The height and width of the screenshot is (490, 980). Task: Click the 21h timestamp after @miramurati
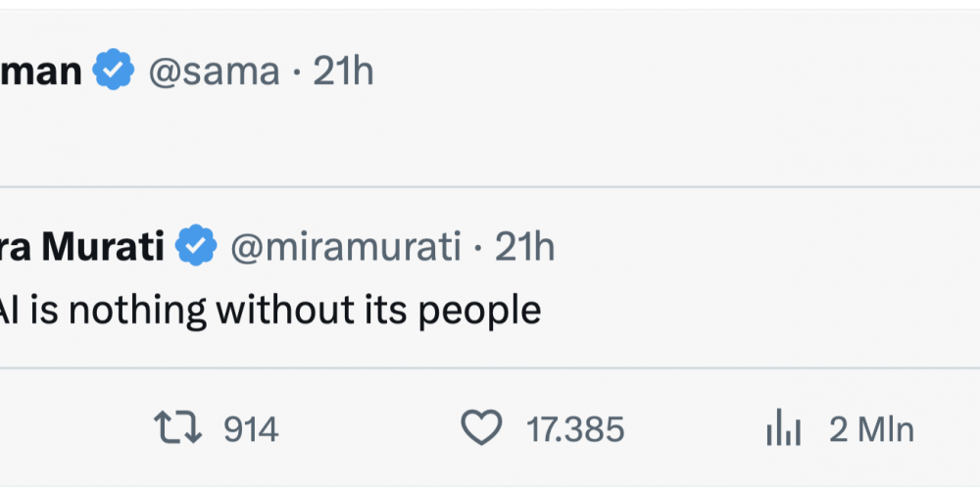click(525, 247)
